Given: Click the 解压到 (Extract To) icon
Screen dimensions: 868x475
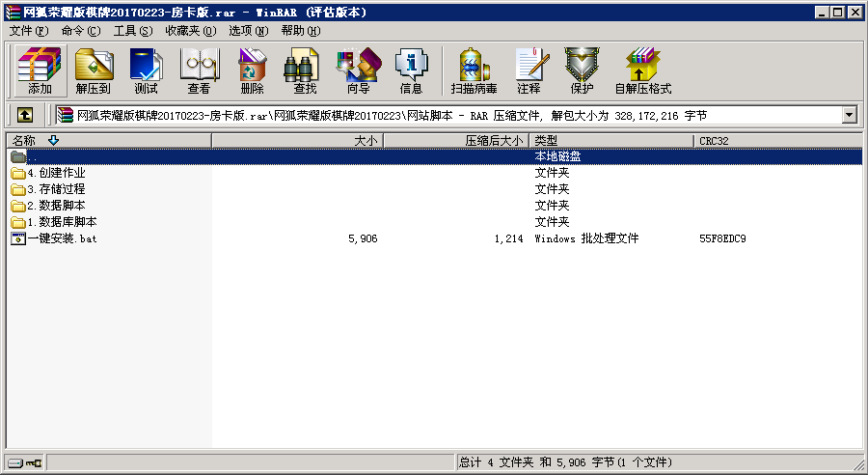Looking at the screenshot, I should (93, 71).
